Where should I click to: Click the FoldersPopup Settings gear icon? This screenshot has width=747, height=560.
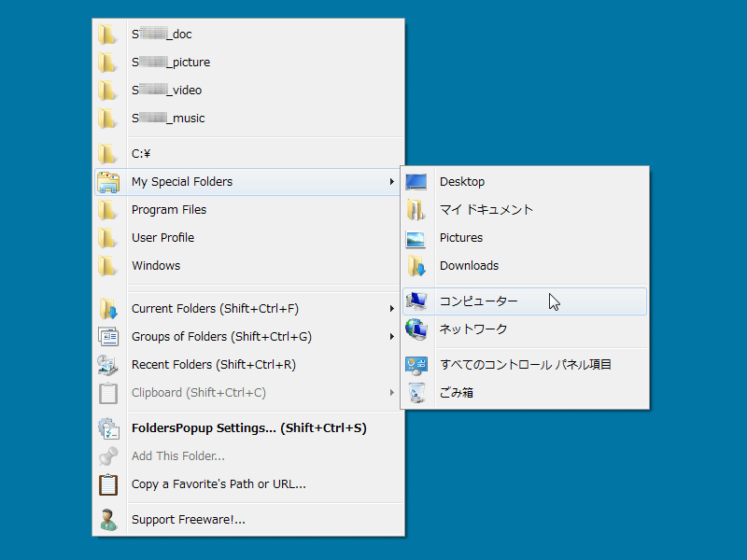108,428
